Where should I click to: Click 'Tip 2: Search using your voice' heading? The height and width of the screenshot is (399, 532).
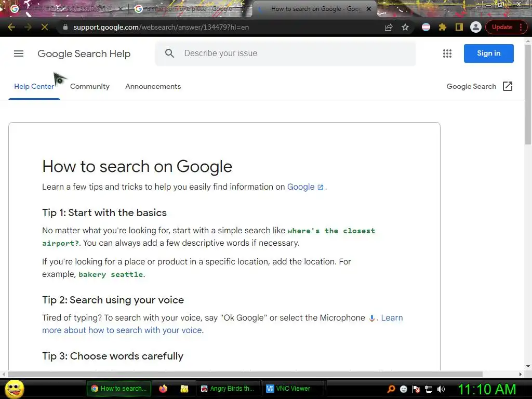113,300
